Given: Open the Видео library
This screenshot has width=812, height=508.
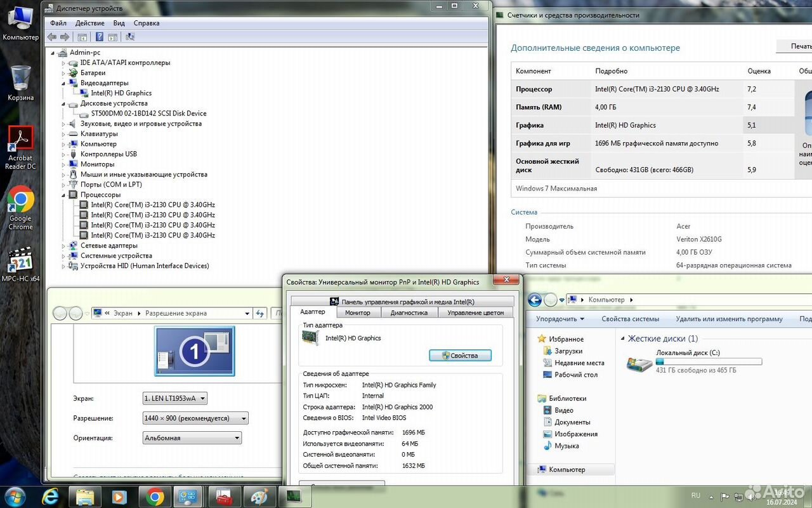Looking at the screenshot, I should click(558, 410).
